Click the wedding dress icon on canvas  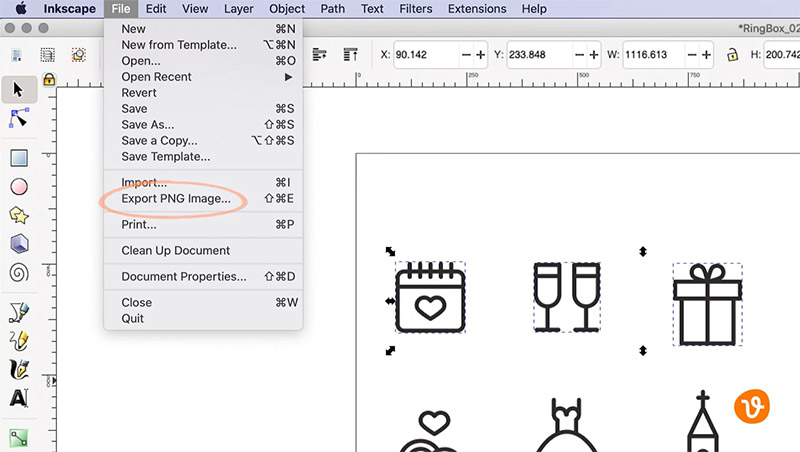(x=566, y=425)
